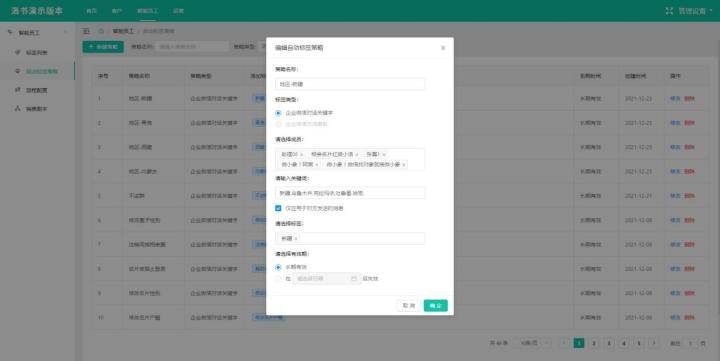
Task: Click sidebar breadcrumb parent link
Action: (x=124, y=31)
